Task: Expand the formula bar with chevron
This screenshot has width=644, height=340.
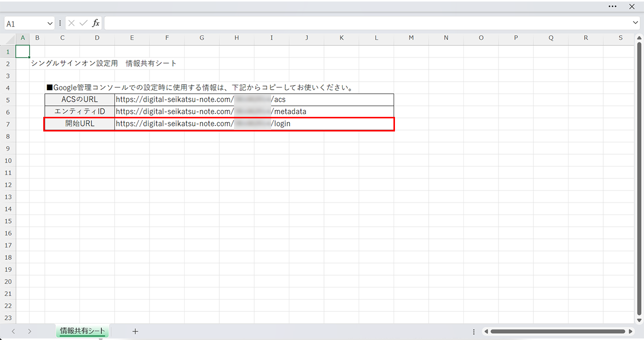Action: [635, 23]
